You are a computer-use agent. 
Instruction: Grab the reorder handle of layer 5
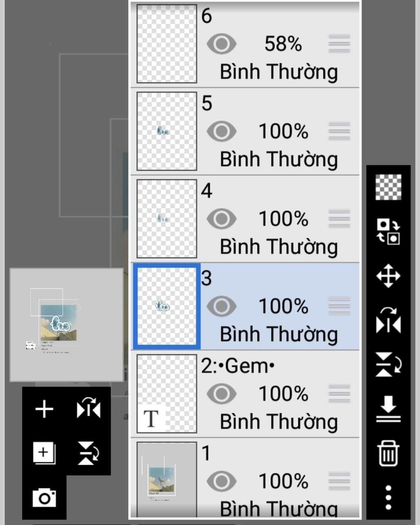pyautogui.click(x=339, y=131)
